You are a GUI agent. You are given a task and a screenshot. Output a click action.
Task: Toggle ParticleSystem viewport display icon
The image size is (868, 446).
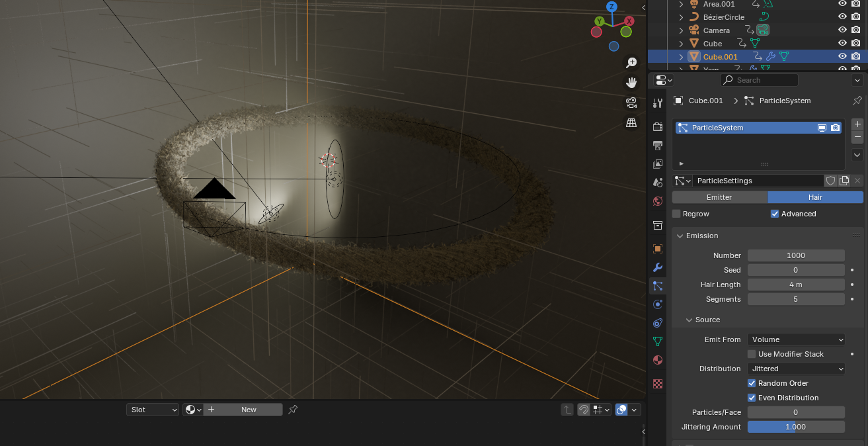pos(822,128)
